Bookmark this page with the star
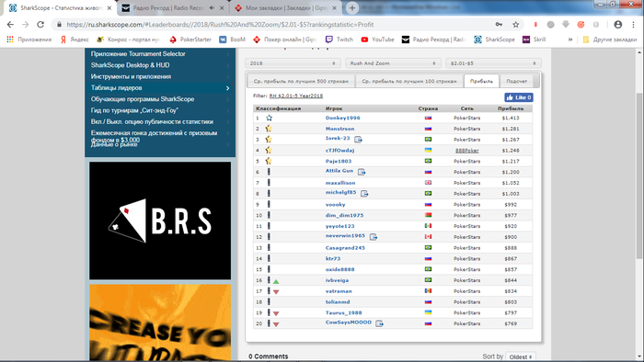Screen dimensions: 644x362 (516, 25)
